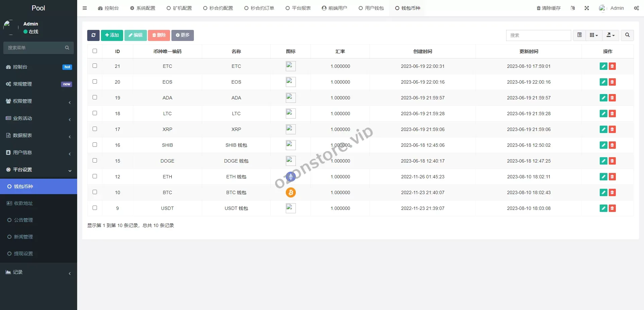
Task: Check the checkbox for the EOS row
Action: (95, 82)
